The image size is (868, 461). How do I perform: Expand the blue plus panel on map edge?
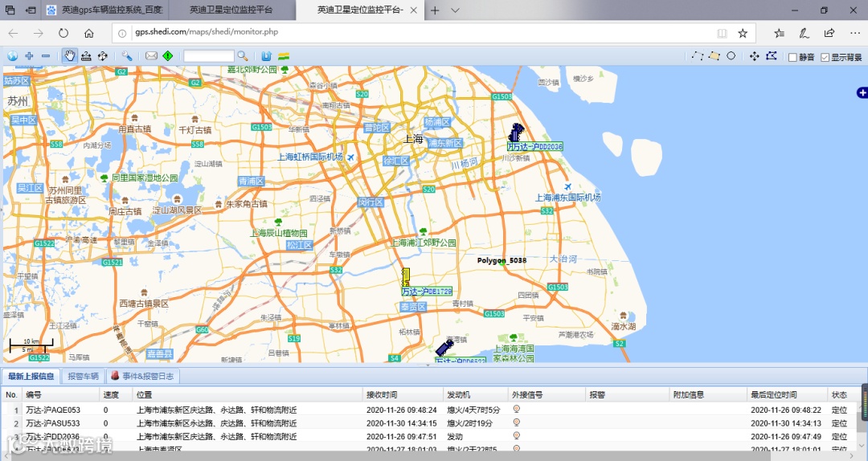click(862, 92)
